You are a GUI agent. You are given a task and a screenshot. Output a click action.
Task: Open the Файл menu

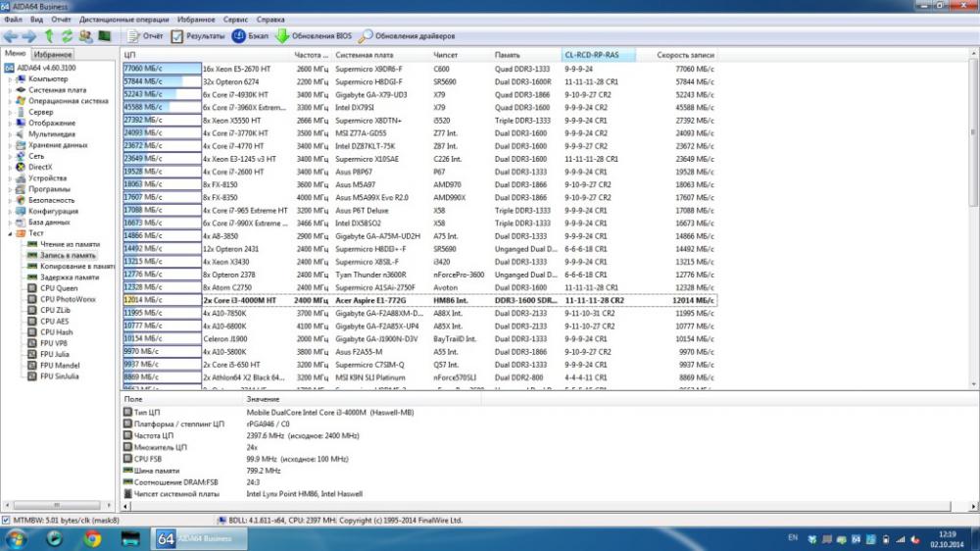point(13,20)
